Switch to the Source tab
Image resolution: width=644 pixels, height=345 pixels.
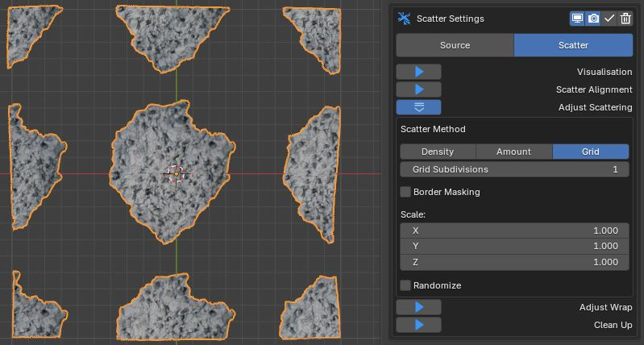(x=455, y=45)
